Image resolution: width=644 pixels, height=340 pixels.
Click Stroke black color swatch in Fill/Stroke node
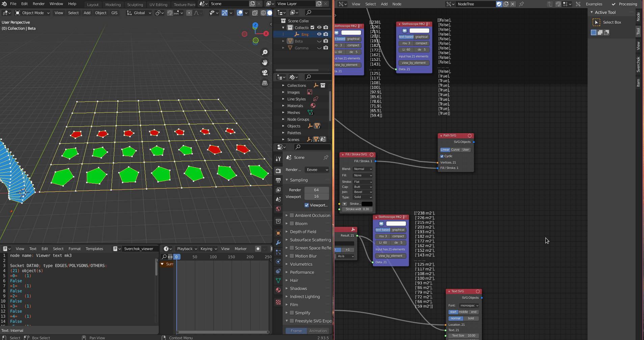[367, 204]
